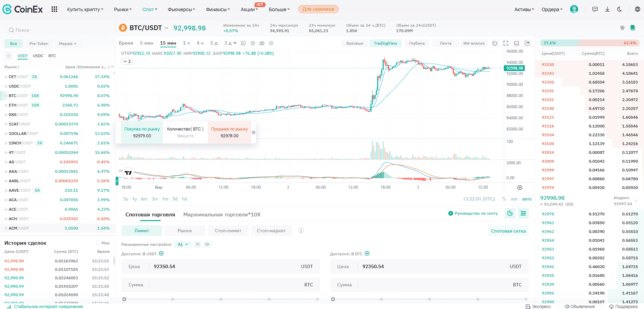
Task: Toggle favorites star filter in market list
Action: tap(9, 56)
